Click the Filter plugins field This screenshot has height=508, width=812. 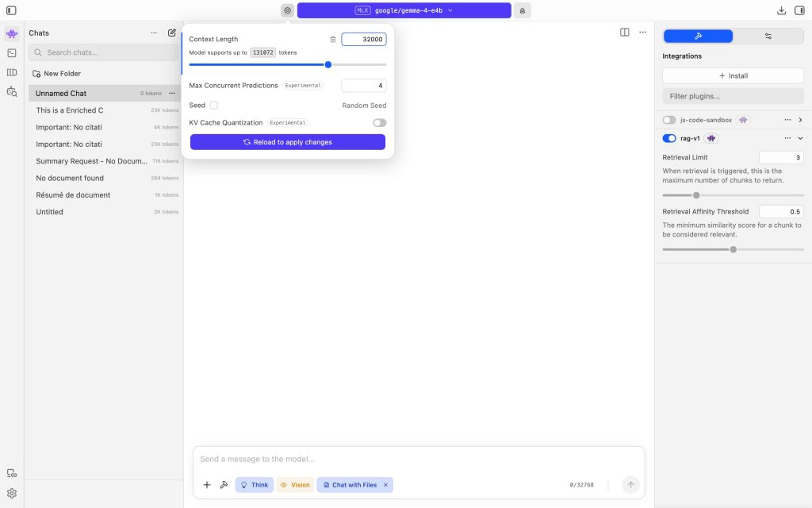pos(733,96)
